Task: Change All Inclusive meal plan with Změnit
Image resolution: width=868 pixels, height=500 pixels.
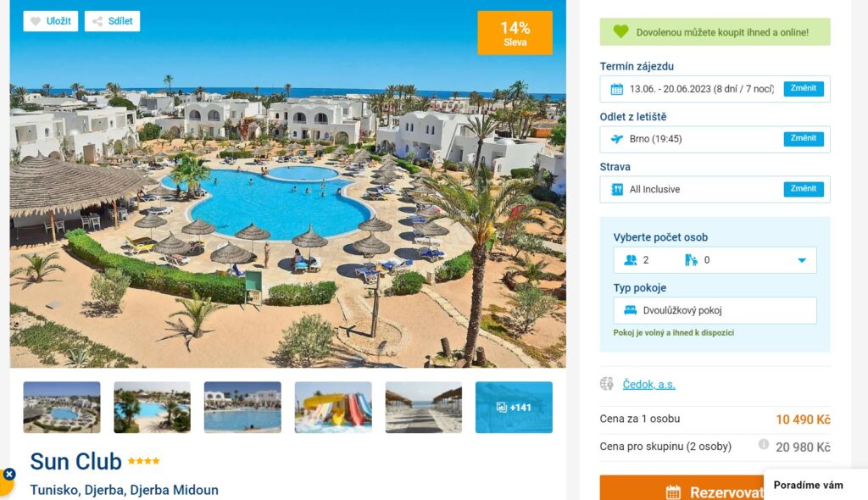Action: click(x=804, y=189)
